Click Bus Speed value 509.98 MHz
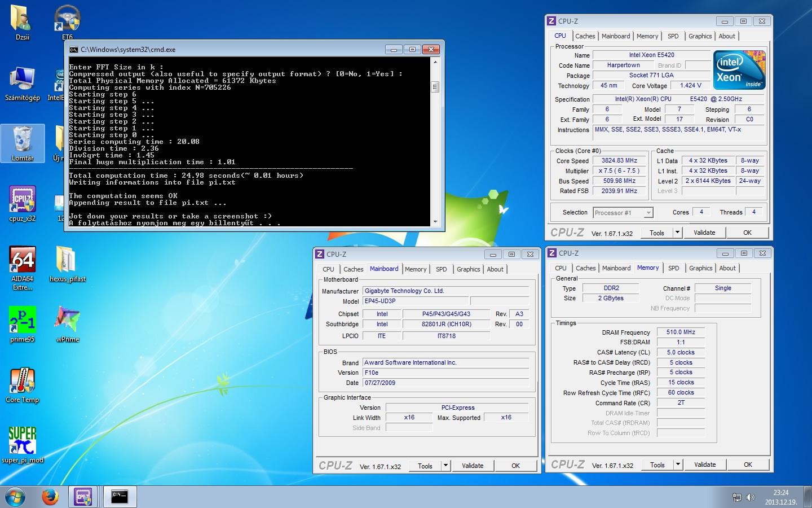Screen dimensions: 812x508 tap(619, 181)
